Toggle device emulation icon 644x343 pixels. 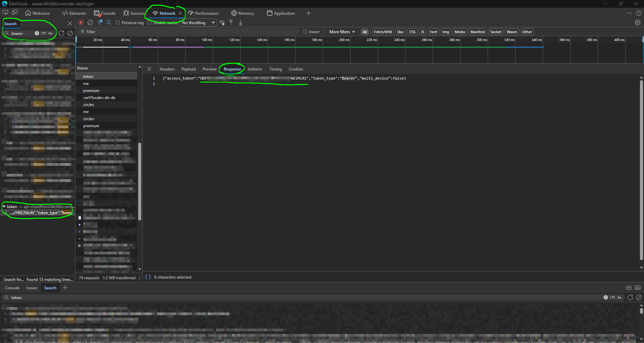pos(15,13)
